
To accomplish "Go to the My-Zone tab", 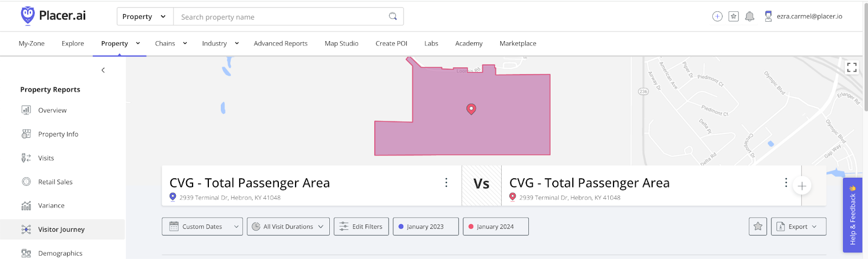I will [31, 43].
